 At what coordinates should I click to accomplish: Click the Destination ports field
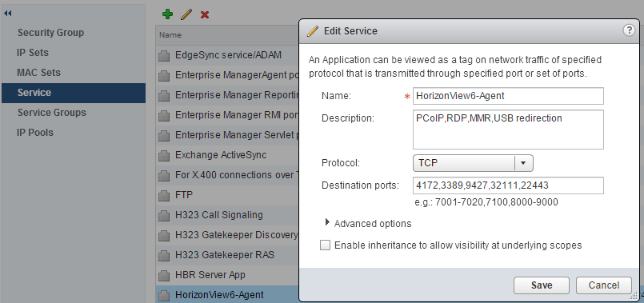tap(508, 185)
